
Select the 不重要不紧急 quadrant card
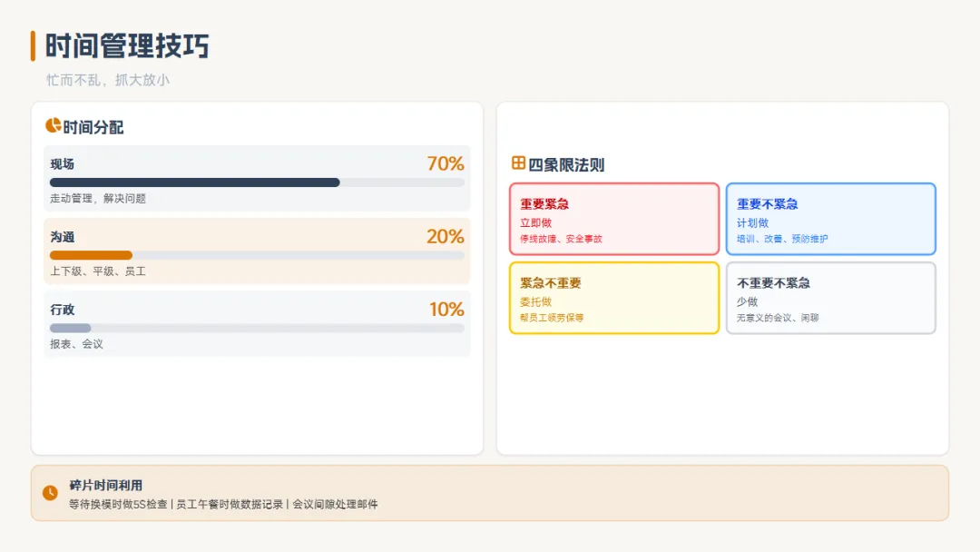830,298
